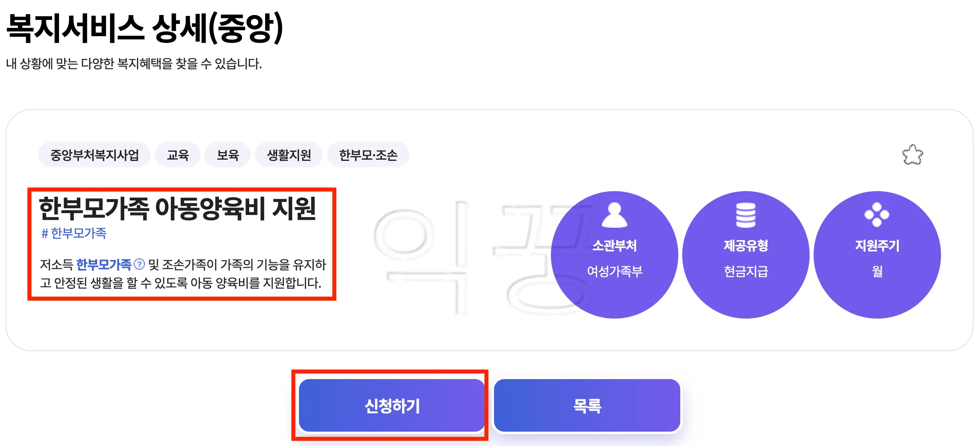Click the 소관부처 circle showing 여성가족부
Image resolution: width=980 pixels, height=446 pixels.
[x=616, y=255]
